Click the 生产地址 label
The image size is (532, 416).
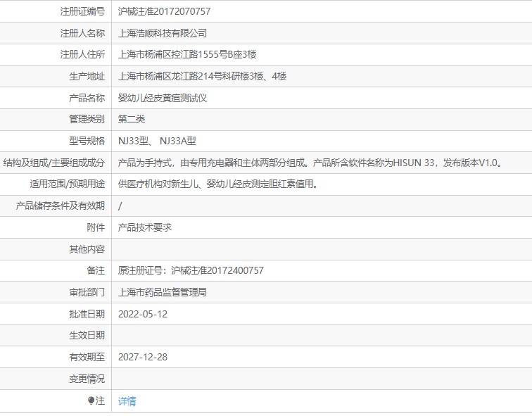[87, 76]
